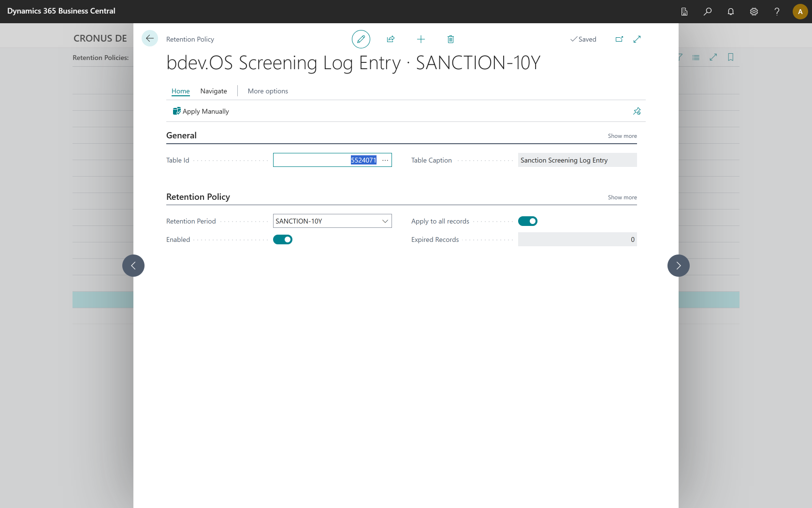Open the user account avatar
812x508 pixels.
tap(800, 12)
